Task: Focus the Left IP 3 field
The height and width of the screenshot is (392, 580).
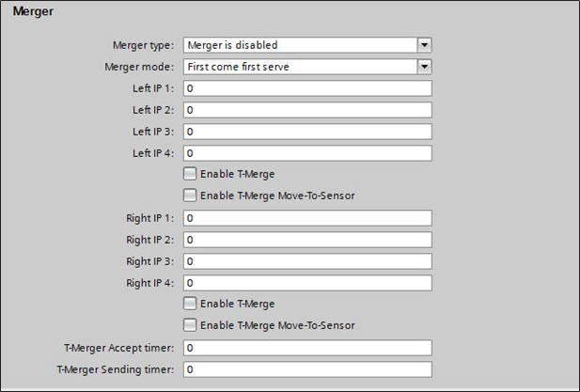Action: click(x=307, y=132)
